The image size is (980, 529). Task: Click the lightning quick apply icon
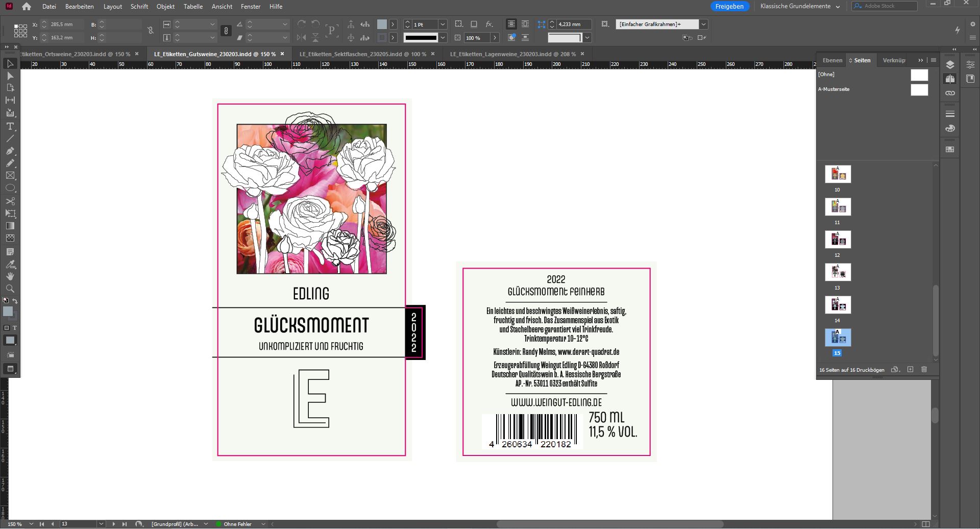[x=958, y=30]
